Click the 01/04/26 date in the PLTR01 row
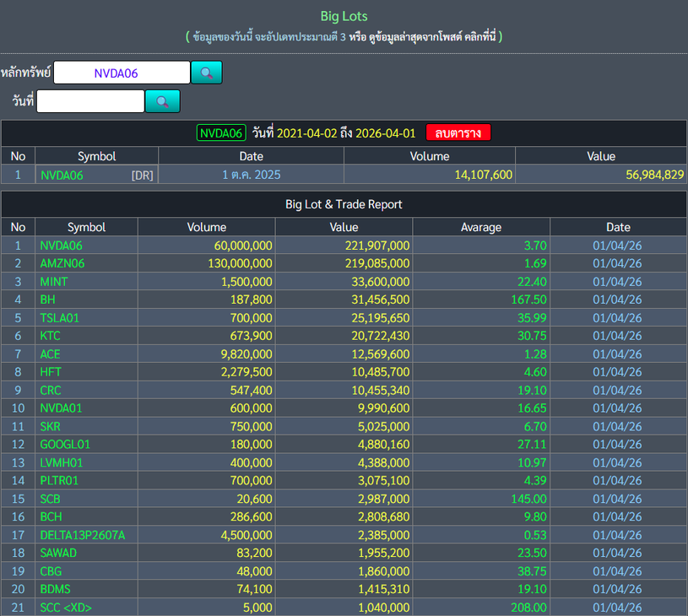The image size is (688, 616). [618, 480]
